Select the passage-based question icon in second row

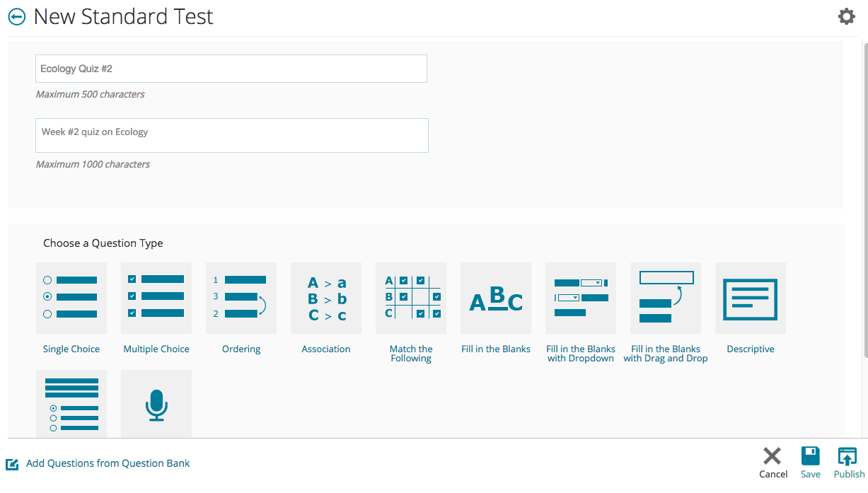[x=71, y=405]
